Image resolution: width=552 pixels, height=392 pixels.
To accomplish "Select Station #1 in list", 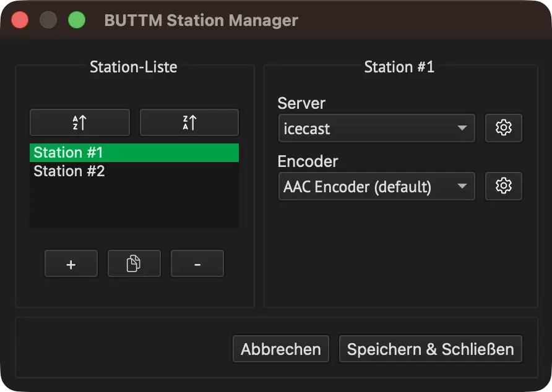I will [x=134, y=153].
